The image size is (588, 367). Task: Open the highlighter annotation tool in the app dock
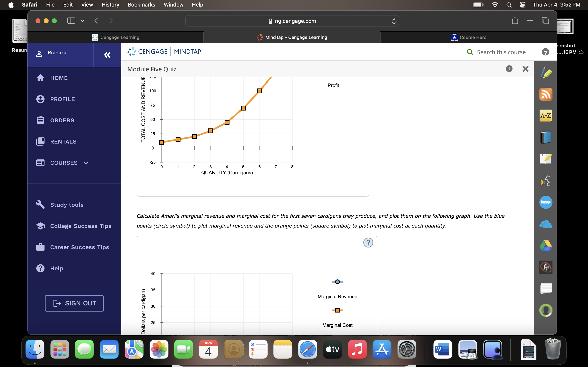point(546,72)
